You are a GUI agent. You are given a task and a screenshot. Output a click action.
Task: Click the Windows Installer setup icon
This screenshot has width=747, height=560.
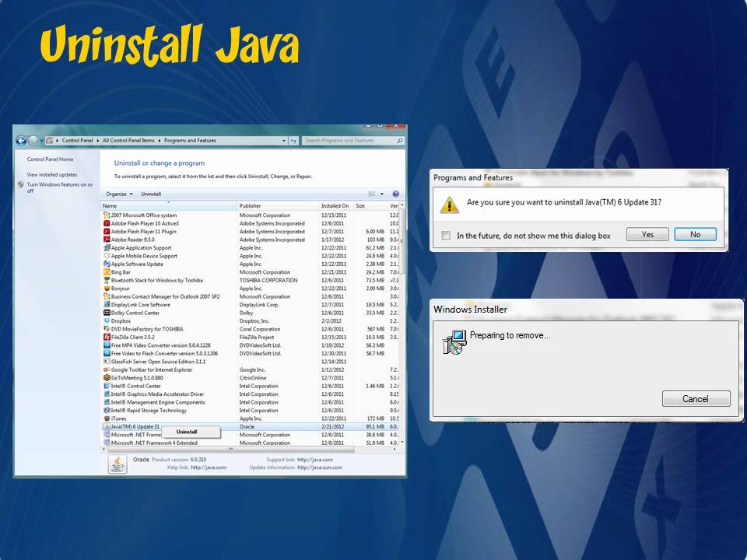[454, 342]
